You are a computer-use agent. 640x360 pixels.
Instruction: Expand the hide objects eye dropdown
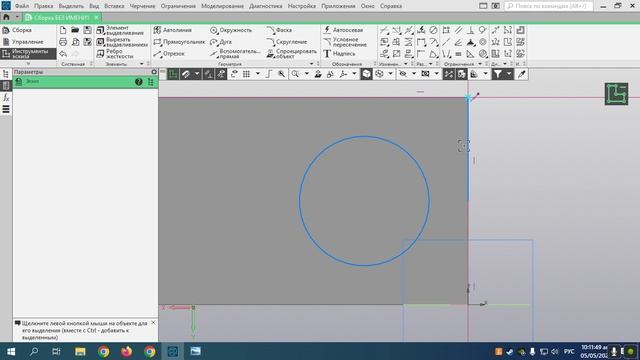pos(413,74)
